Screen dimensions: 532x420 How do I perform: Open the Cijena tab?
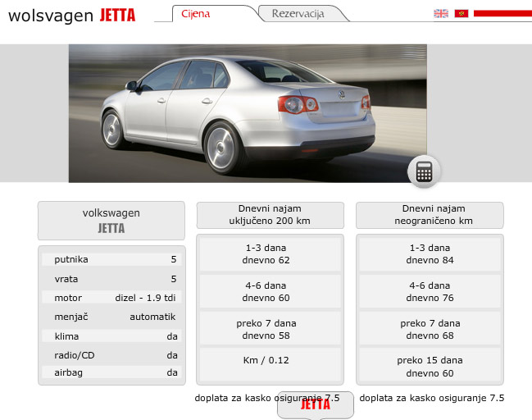(195, 14)
